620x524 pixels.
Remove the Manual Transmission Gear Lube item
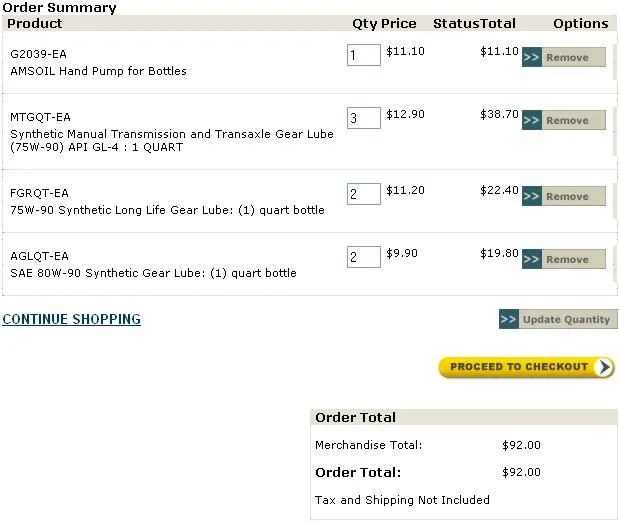click(573, 121)
